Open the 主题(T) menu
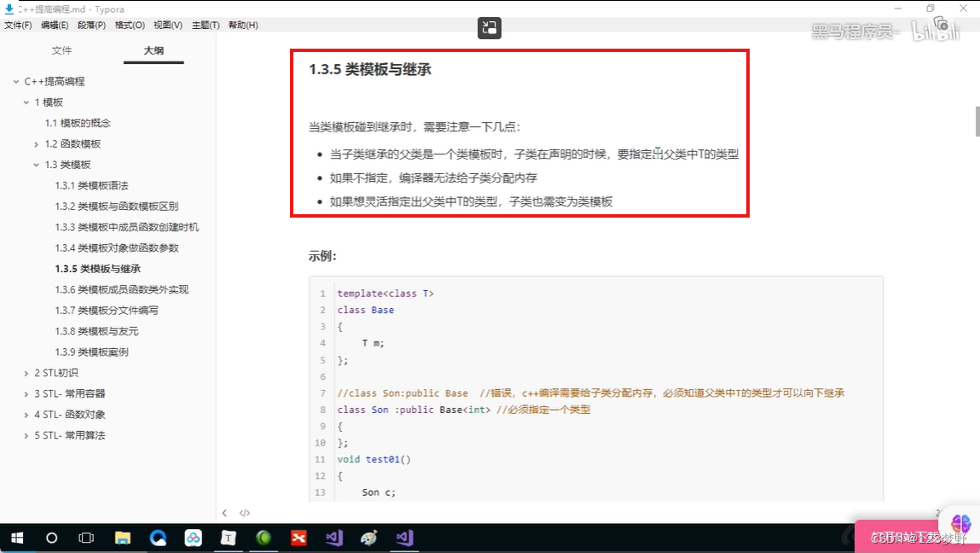The width and height of the screenshot is (980, 553). 205,25
